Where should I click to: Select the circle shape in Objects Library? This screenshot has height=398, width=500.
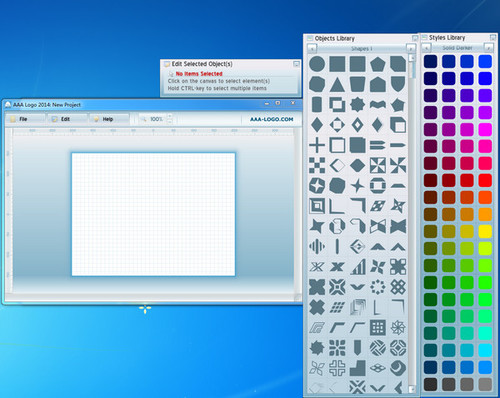tap(317, 64)
